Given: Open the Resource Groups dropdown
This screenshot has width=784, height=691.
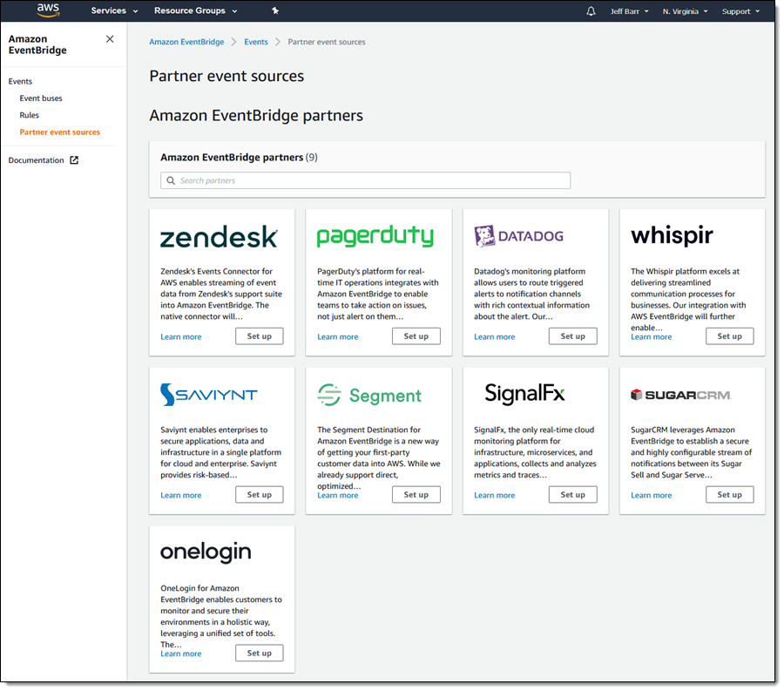Looking at the screenshot, I should (195, 11).
